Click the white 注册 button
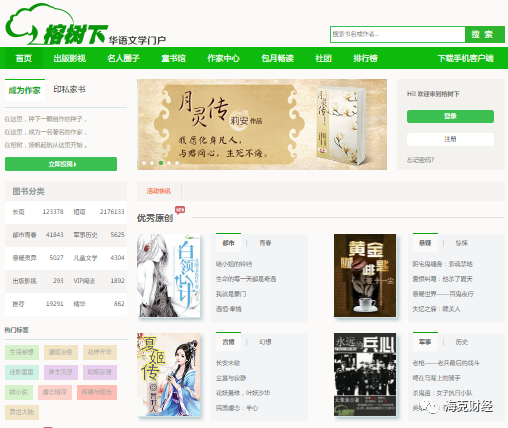508x428 pixels. pyautogui.click(x=450, y=139)
